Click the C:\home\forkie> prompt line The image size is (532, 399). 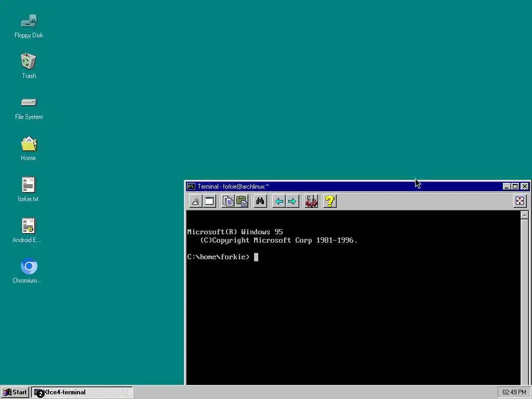click(219, 257)
